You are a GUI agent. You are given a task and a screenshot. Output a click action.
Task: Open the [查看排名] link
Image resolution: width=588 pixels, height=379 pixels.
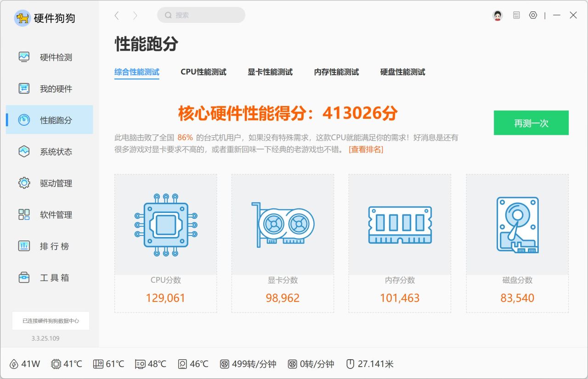[366, 150]
